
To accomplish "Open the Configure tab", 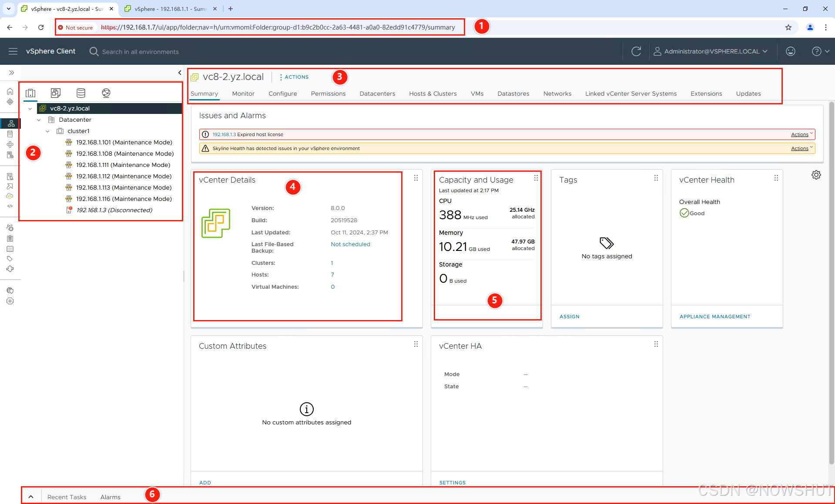I will point(283,93).
